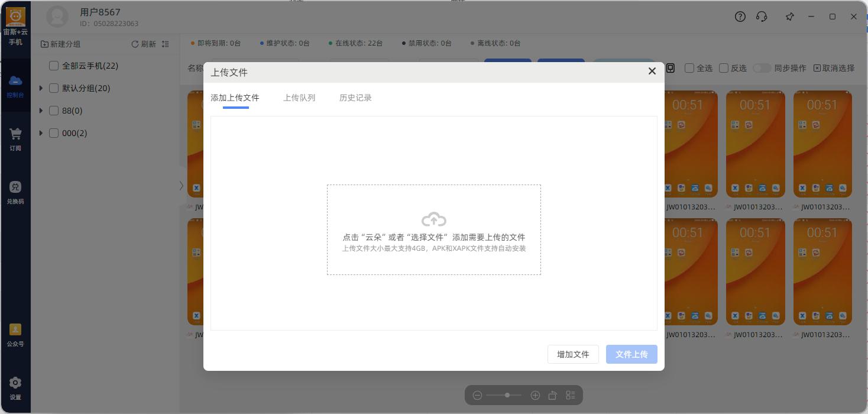Open 设置 gear icon in sidebar

pyautogui.click(x=15, y=383)
